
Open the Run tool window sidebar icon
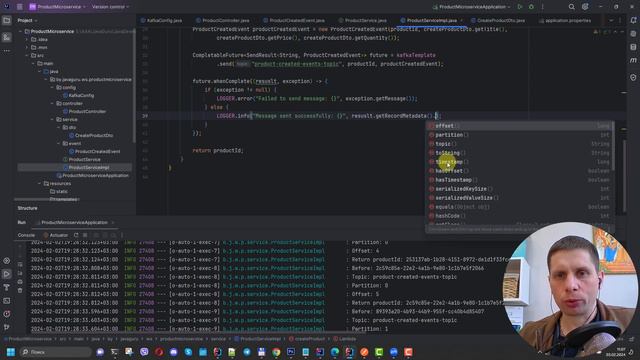[7, 274]
